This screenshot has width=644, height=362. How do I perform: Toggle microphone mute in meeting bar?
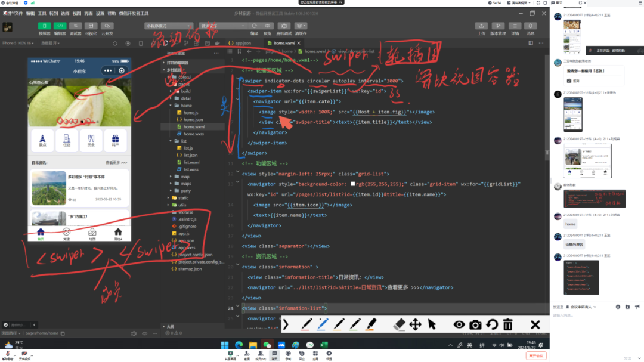click(x=7, y=355)
